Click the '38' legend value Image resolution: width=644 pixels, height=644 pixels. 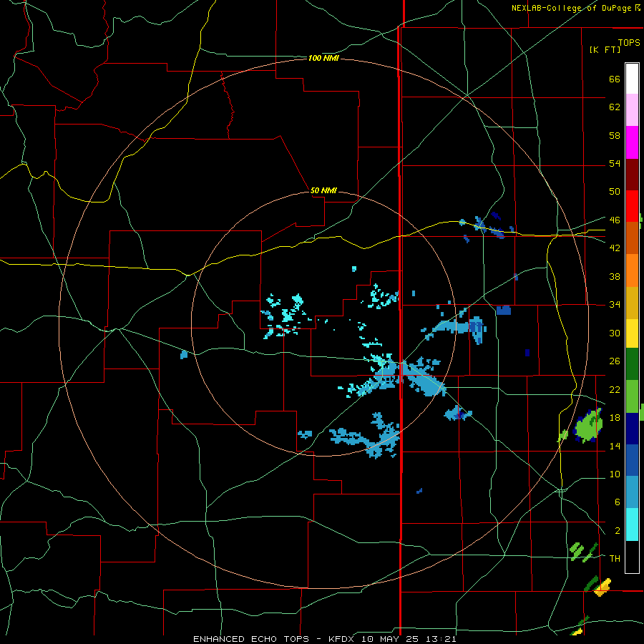615,277
